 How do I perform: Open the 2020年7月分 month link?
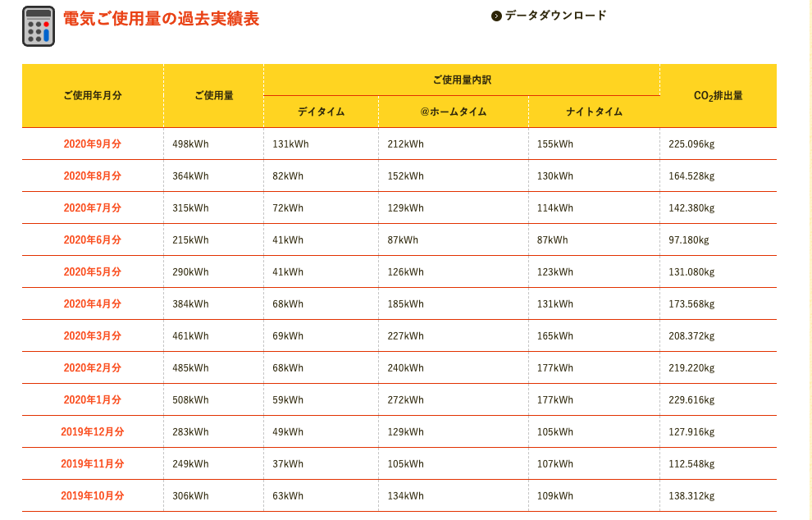pos(92,208)
